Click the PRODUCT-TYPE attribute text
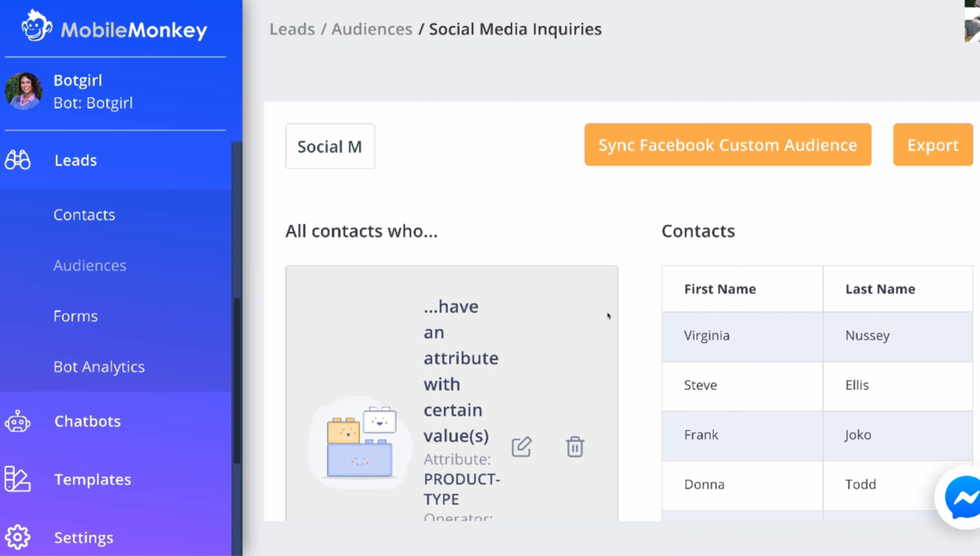980x556 pixels. click(462, 489)
